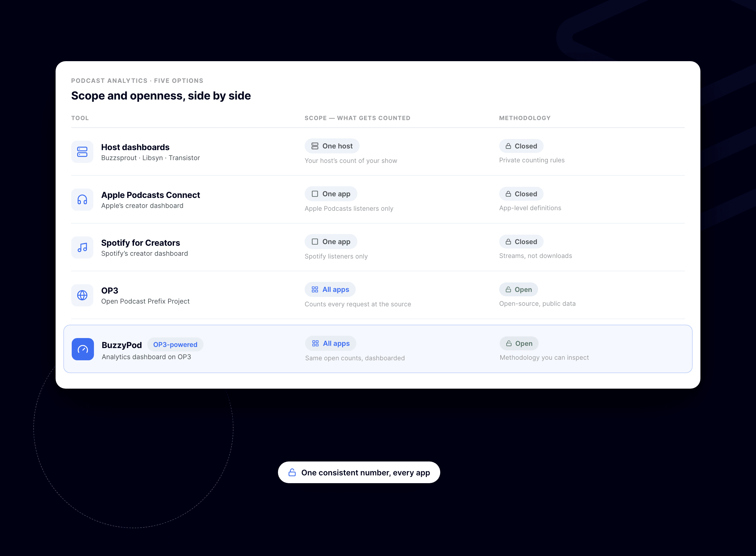Click the BuzzyPod title
The width and height of the screenshot is (756, 556).
pos(122,345)
